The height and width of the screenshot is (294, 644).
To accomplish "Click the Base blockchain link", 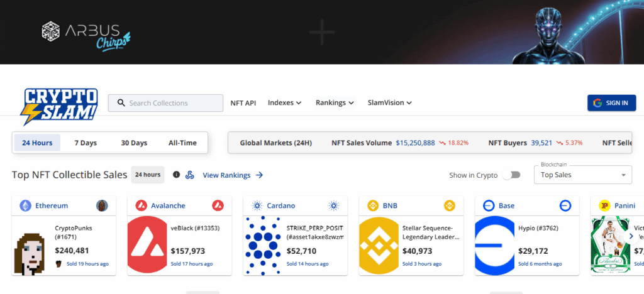I will (x=506, y=205).
